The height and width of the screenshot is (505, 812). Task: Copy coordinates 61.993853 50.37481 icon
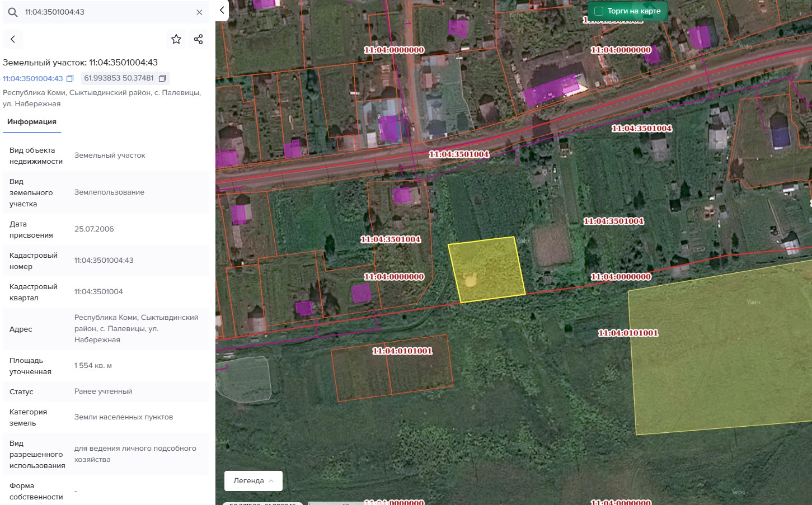pos(162,78)
